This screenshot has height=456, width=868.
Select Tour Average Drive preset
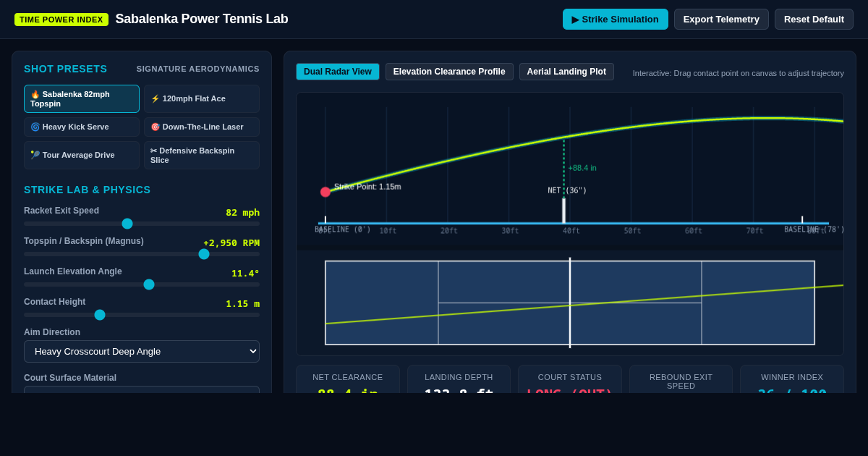82,155
